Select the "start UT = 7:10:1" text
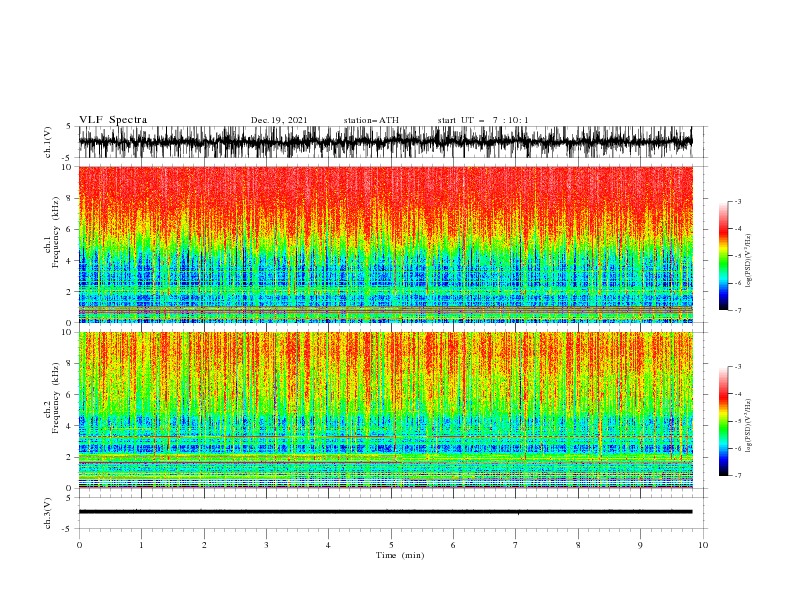Screen dimensions: 792x612 point(483,120)
